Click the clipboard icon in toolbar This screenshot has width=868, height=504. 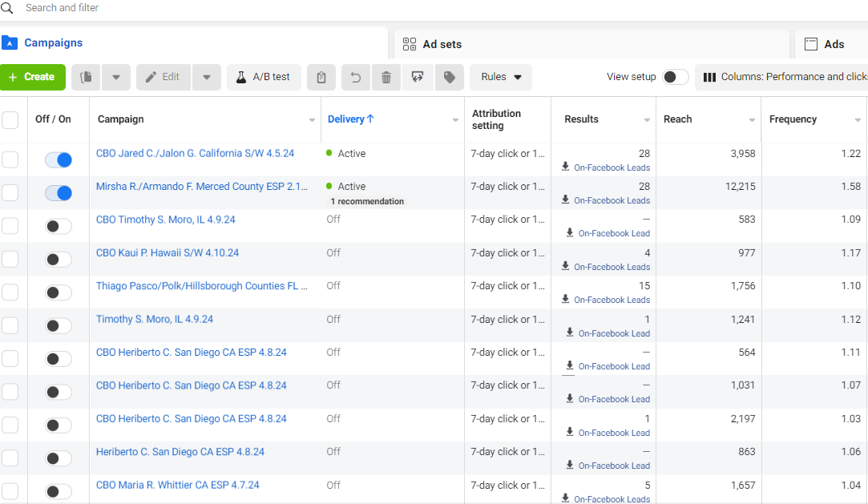tap(321, 77)
